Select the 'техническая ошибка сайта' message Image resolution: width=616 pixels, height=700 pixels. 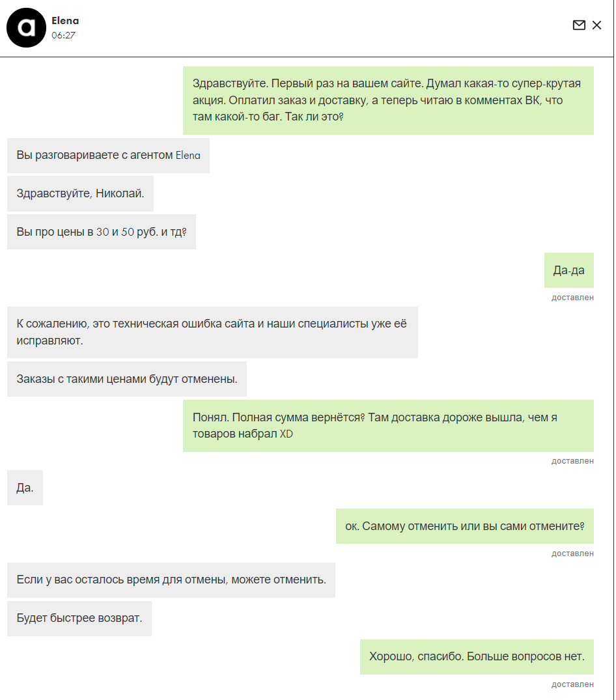212,332
